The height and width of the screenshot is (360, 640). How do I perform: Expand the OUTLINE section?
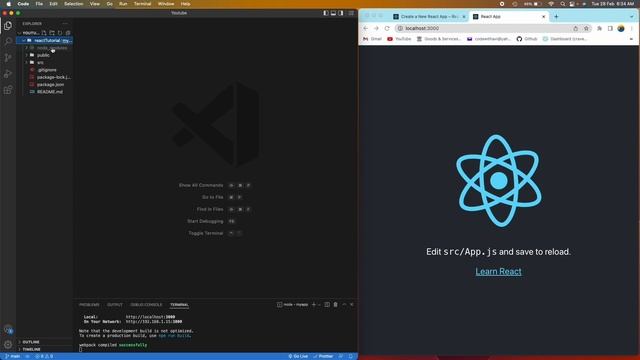45,342
